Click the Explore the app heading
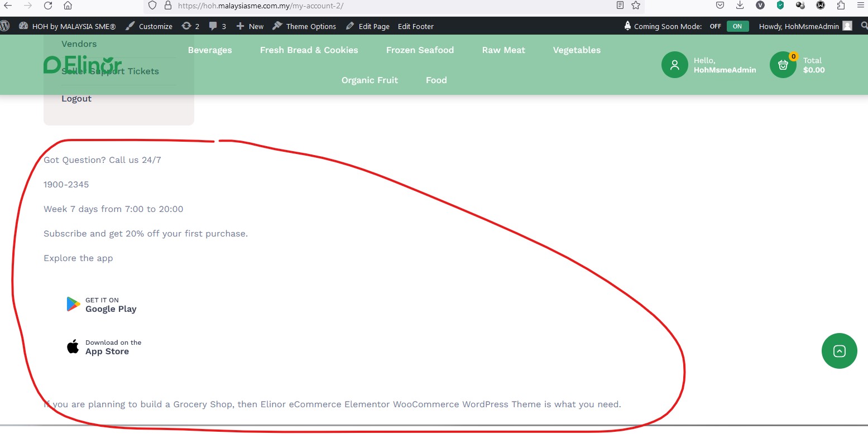 [x=78, y=258]
